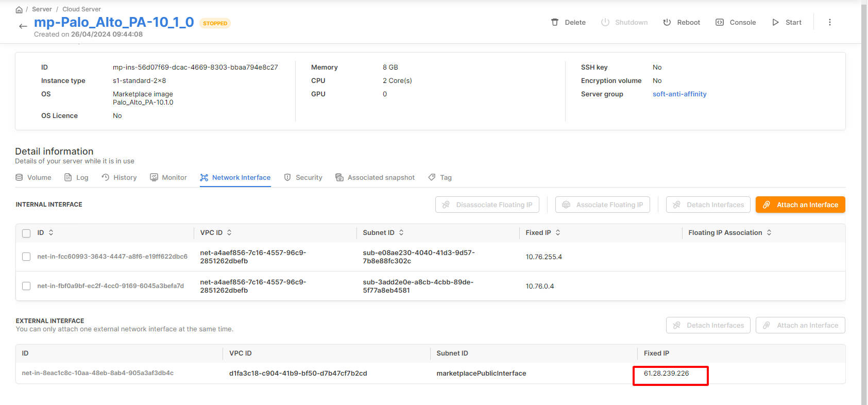Screen dimensions: 868x405
Task: Click the Delete trash icon
Action: (555, 22)
